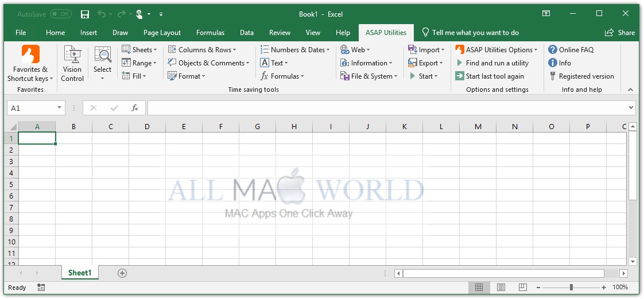Click zoom out minus icon
The width and height of the screenshot is (644, 299).
coord(538,288)
